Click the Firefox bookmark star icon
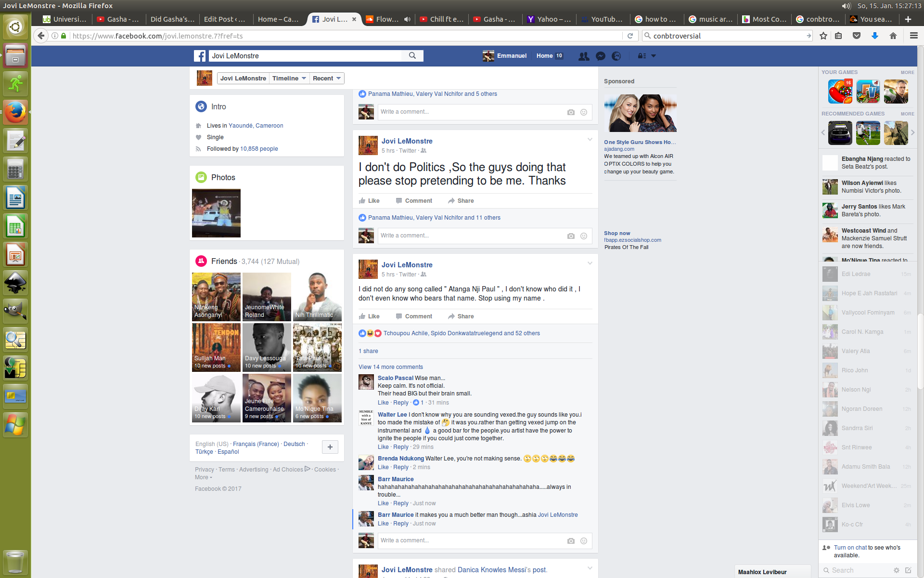 tap(823, 36)
